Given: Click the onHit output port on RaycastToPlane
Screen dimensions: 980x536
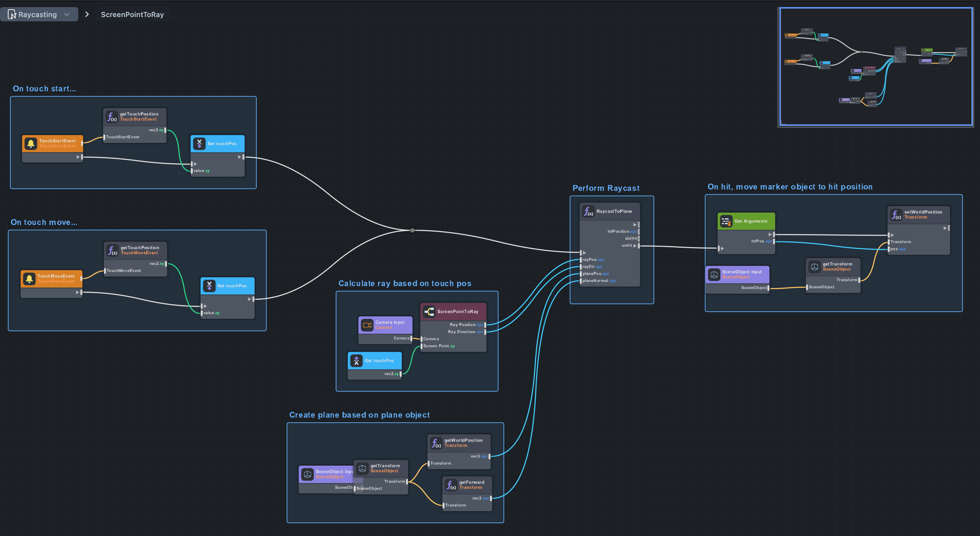Looking at the screenshot, I should (x=639, y=246).
